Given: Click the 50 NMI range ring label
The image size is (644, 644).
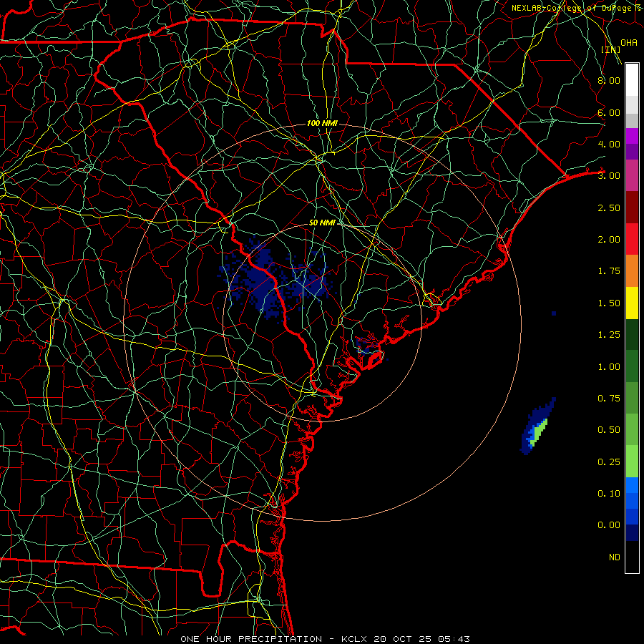Looking at the screenshot, I should pyautogui.click(x=322, y=223).
